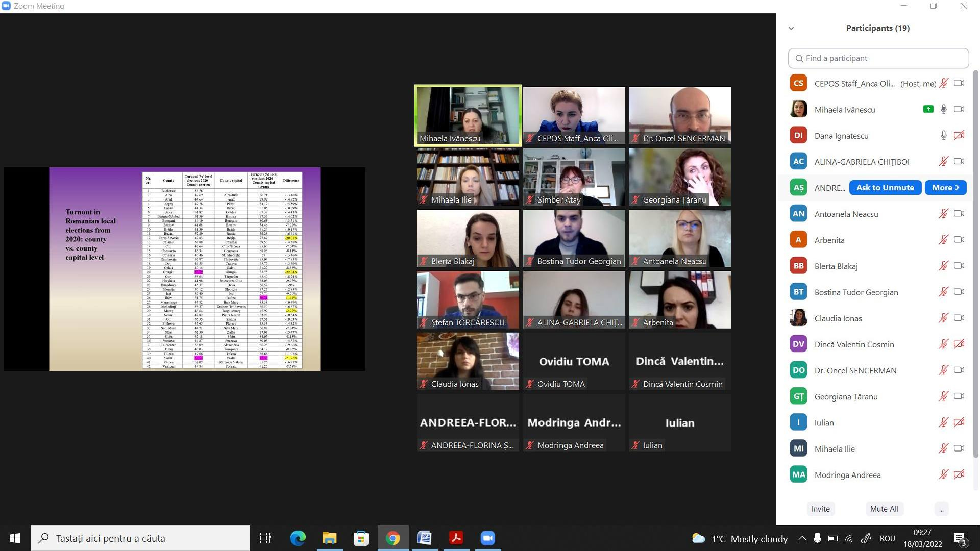Viewport: 980px width, 551px height.
Task: Show hidden system tray icons chevron
Action: (802, 538)
